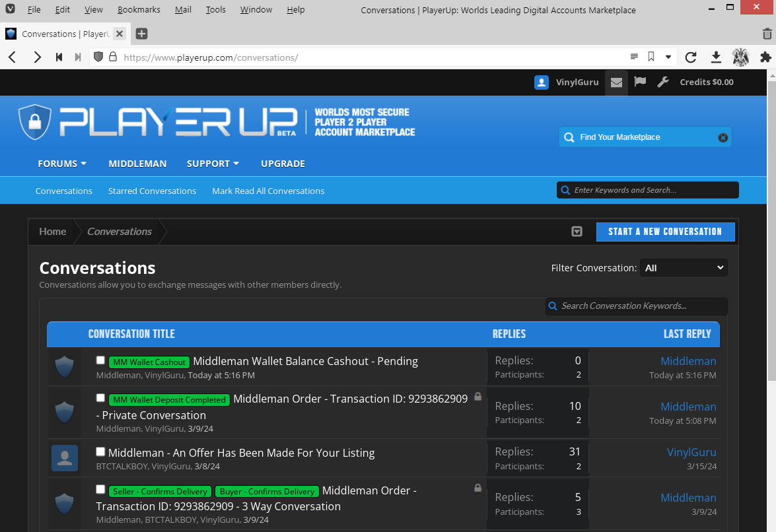
Task: Open the browser downloads icon
Action: [x=716, y=57]
